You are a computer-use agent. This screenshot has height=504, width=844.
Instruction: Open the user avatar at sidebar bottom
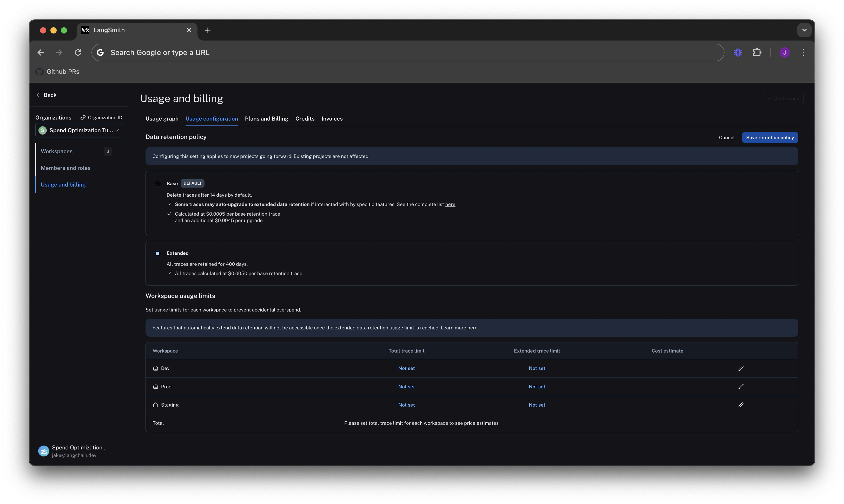pos(43,451)
